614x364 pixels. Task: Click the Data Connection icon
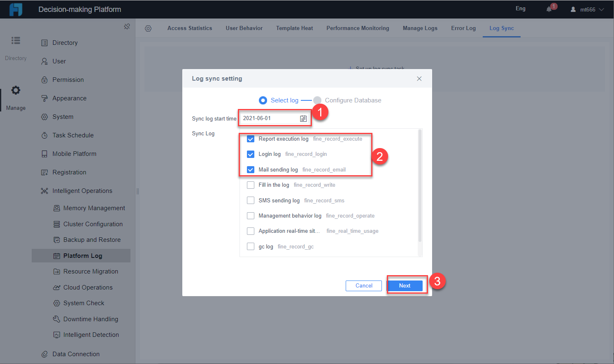[44, 354]
